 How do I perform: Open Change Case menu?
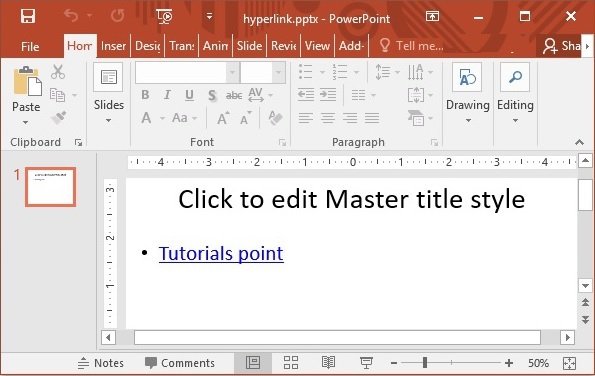tap(184, 118)
